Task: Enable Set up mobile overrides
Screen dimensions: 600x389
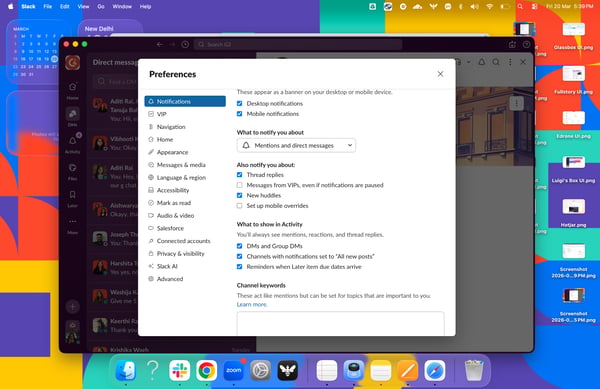Action: coord(240,205)
